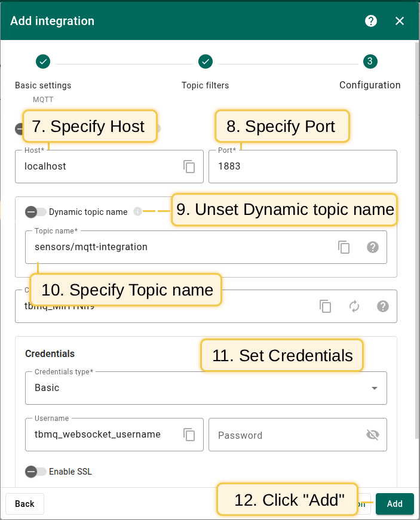Click the Add button
420x520 pixels.
394,504
